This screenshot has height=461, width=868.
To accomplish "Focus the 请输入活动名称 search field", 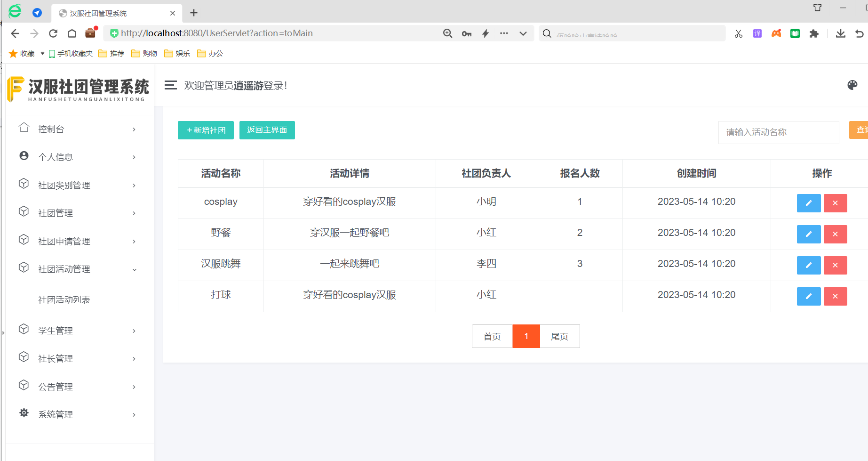I will 779,132.
